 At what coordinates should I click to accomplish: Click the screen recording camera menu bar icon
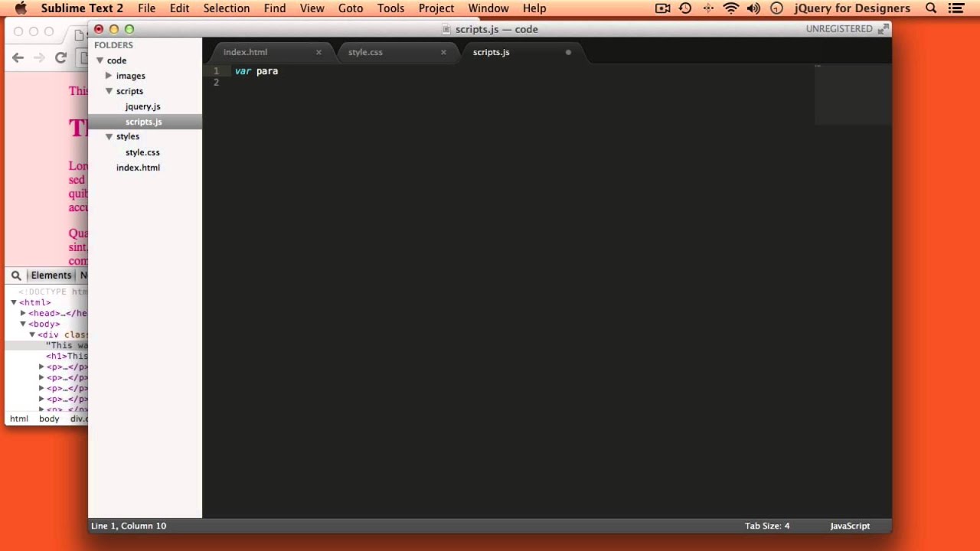point(663,8)
